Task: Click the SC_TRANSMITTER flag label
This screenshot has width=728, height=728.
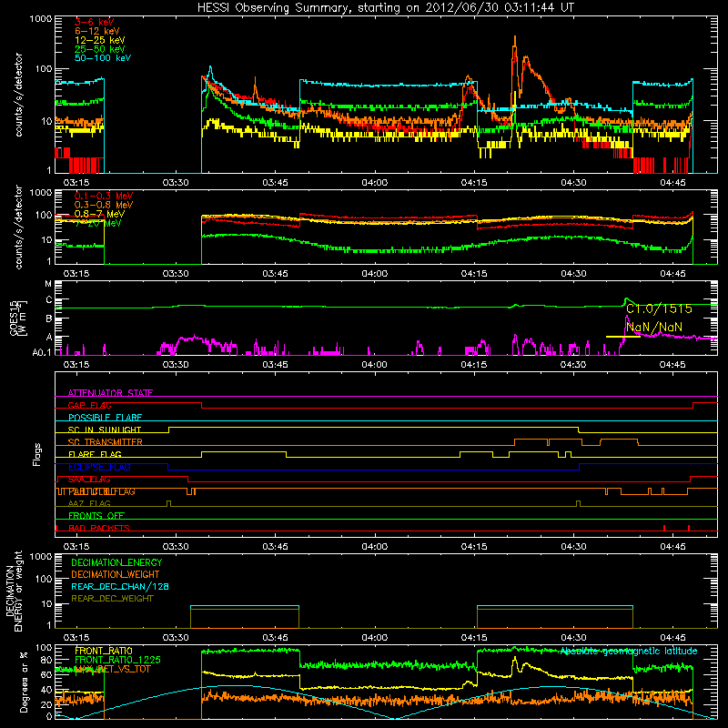Action: (x=106, y=442)
